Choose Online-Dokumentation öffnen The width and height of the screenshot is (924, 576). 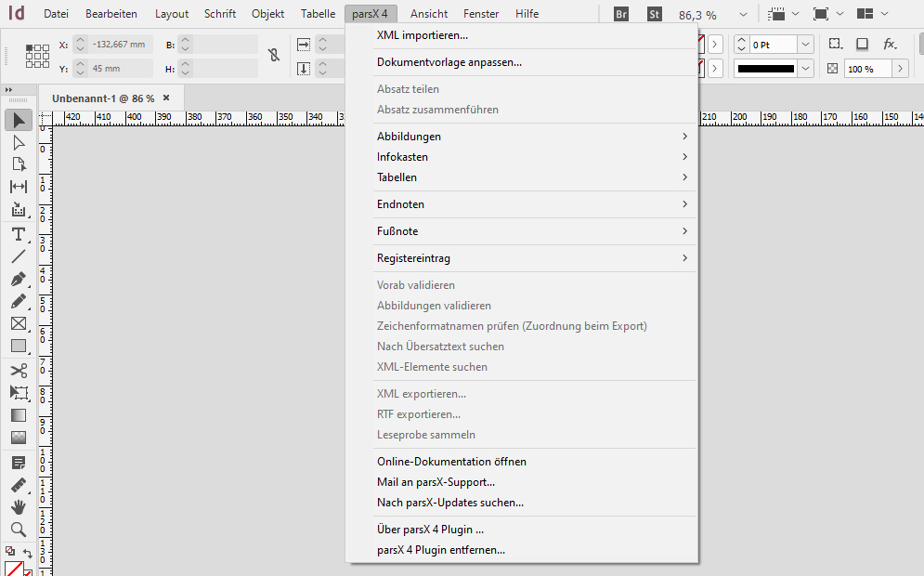(534, 462)
